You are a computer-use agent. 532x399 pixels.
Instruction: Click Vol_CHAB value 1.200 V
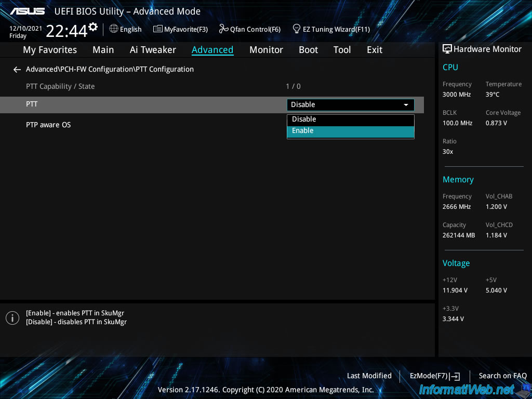496,207
